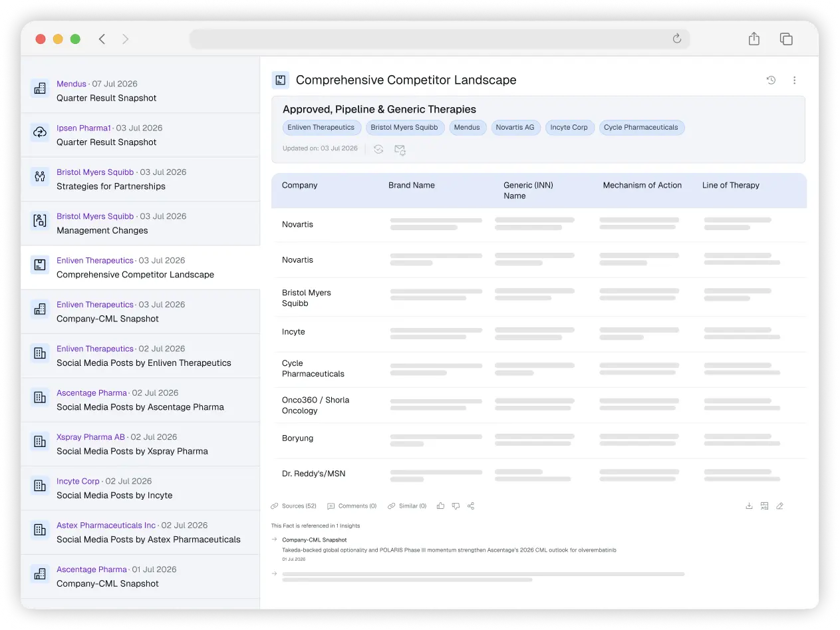The width and height of the screenshot is (840, 630).
Task: Open the Company-CML Snapshot referenced insight
Action: [x=315, y=540]
